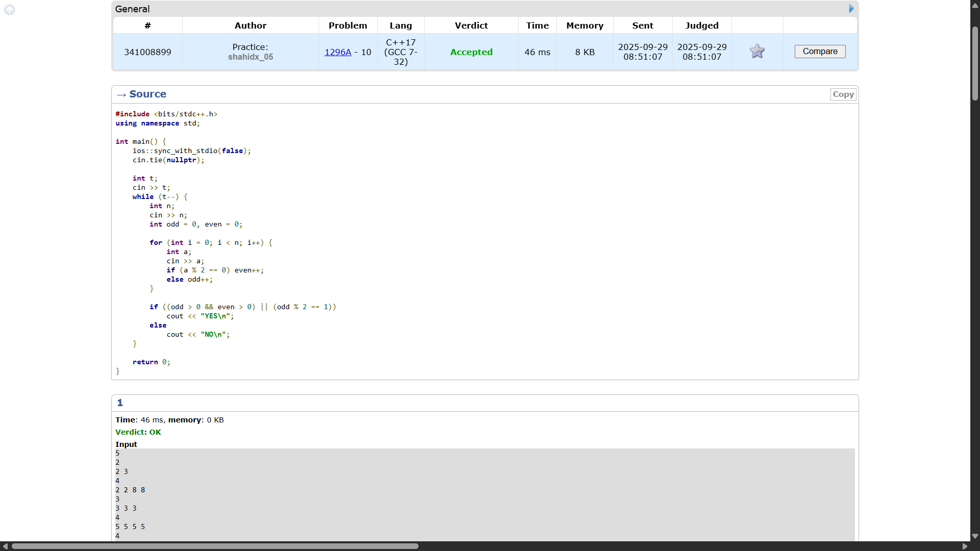Screen dimensions: 980x551
Task: Open author shahidx_05's profile
Action: click(250, 57)
